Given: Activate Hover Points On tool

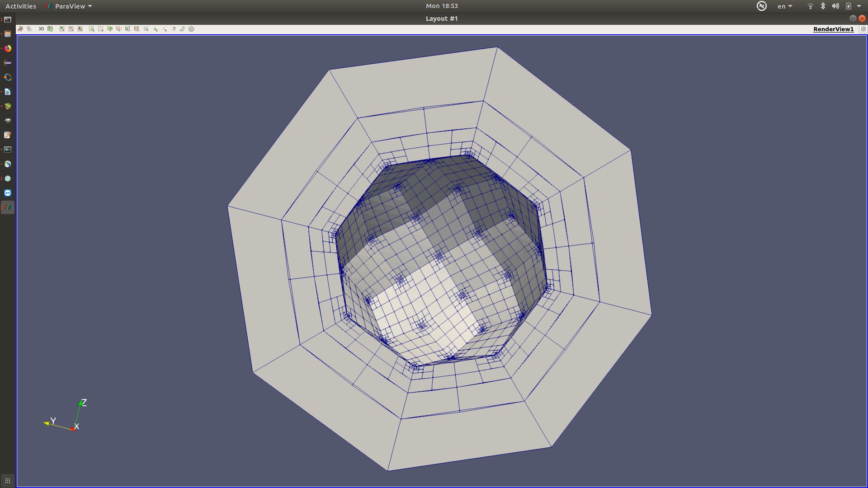Looking at the screenshot, I should [173, 29].
